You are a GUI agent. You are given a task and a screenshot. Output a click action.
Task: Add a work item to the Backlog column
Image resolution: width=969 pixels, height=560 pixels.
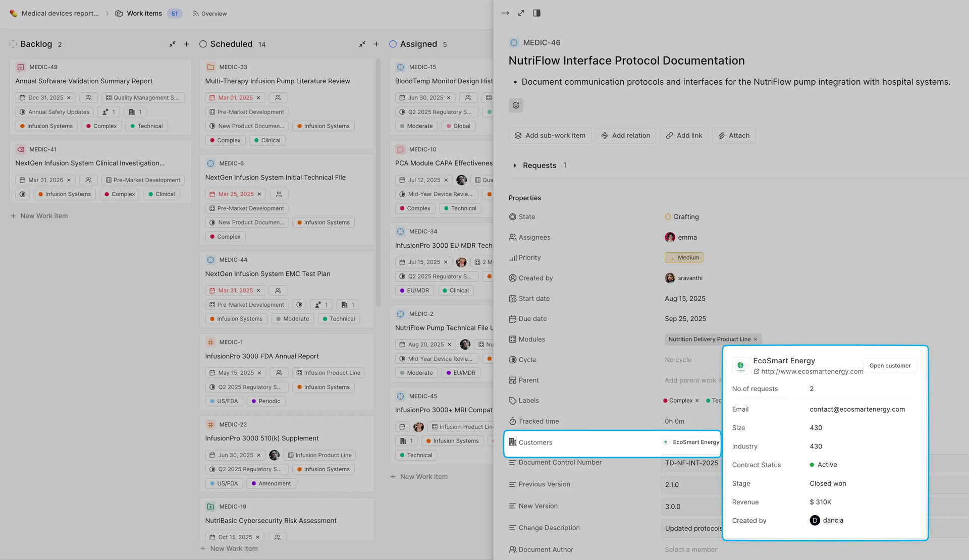(x=186, y=44)
